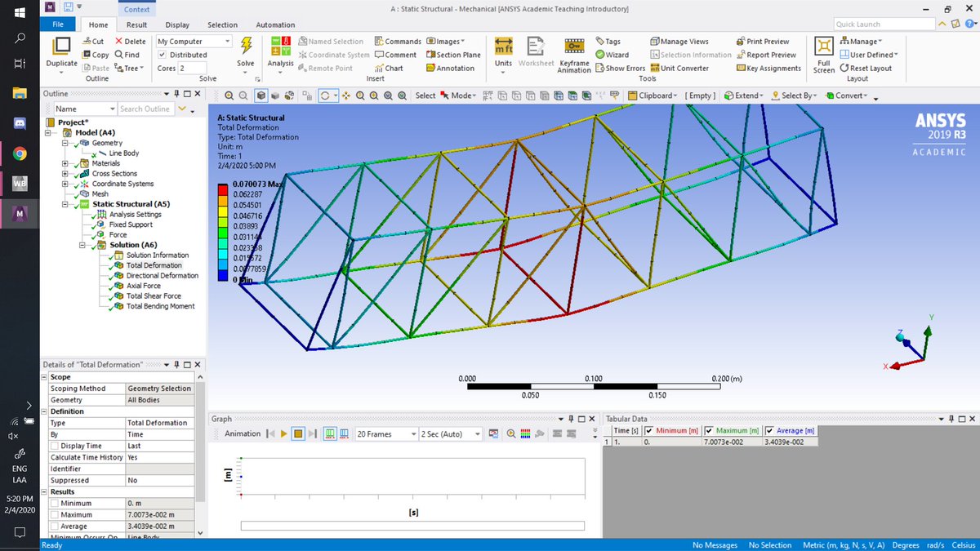Open the File menu
Image resolution: width=980 pixels, height=551 pixels.
coord(57,25)
